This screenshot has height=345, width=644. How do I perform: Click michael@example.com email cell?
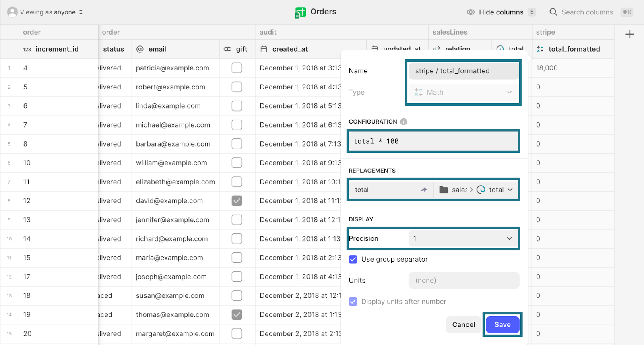175,125
